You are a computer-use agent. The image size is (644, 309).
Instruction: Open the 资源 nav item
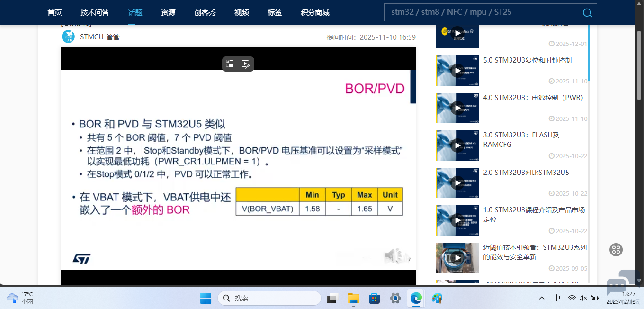pyautogui.click(x=168, y=13)
